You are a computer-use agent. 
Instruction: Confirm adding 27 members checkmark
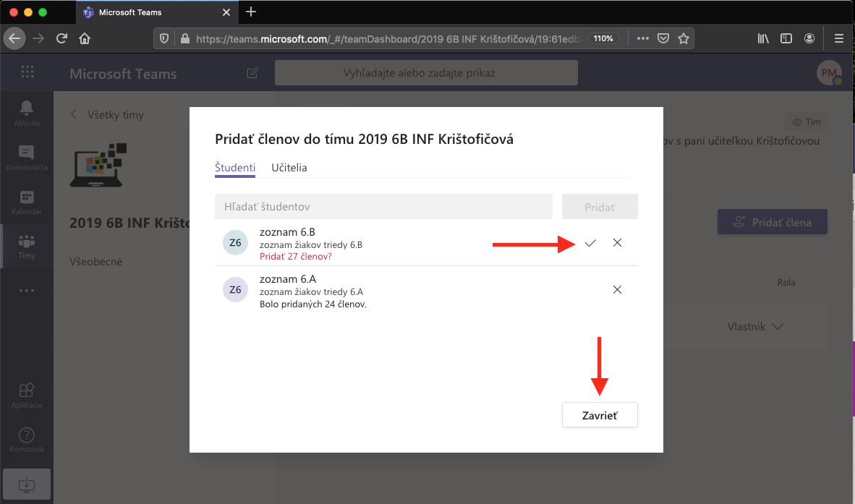pos(590,243)
